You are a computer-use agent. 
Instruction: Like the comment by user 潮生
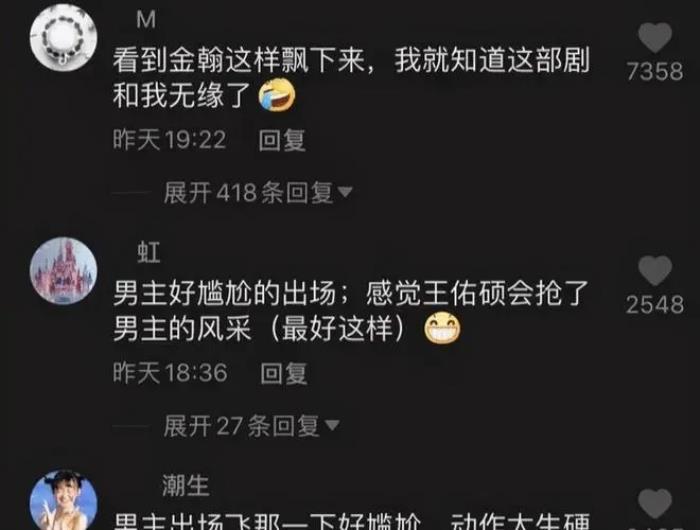[655, 504]
